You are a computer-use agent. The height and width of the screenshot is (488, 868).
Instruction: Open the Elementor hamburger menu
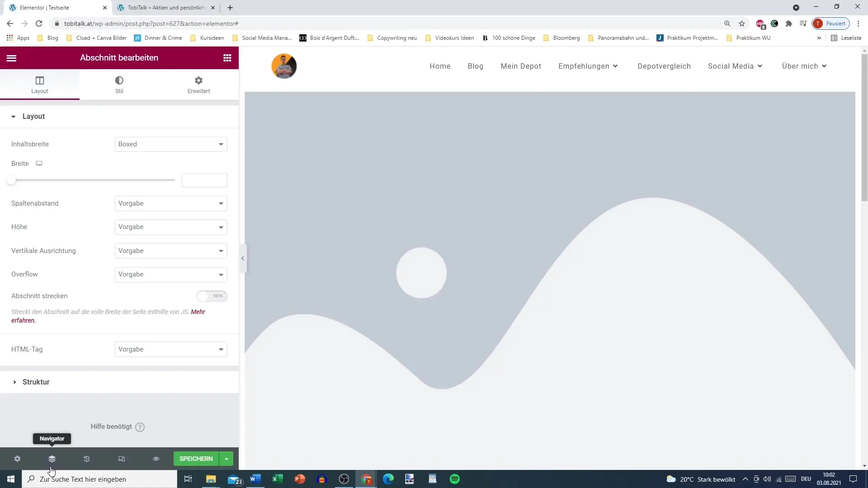pos(12,58)
